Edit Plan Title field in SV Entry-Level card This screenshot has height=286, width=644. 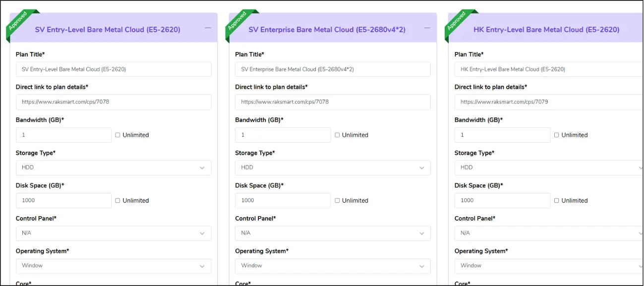[x=114, y=69]
